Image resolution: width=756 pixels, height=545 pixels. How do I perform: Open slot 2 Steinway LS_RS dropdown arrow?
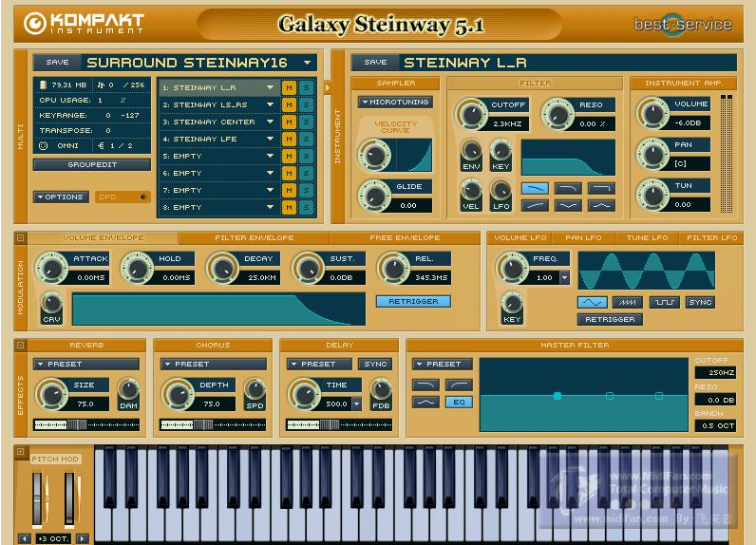pyautogui.click(x=270, y=104)
